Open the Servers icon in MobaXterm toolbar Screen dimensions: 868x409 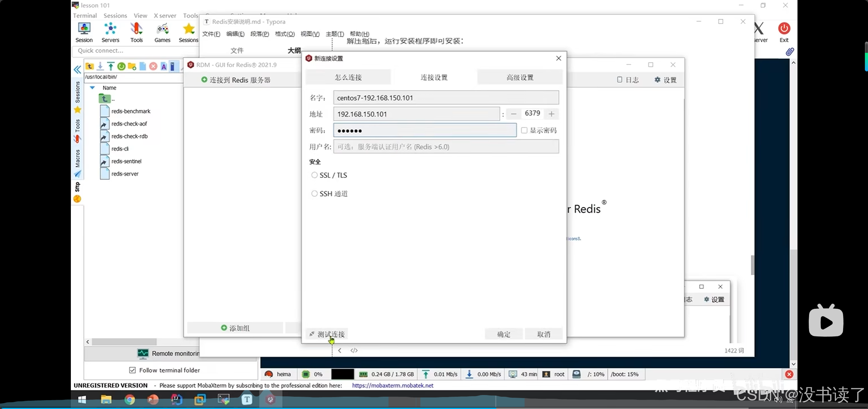110,32
